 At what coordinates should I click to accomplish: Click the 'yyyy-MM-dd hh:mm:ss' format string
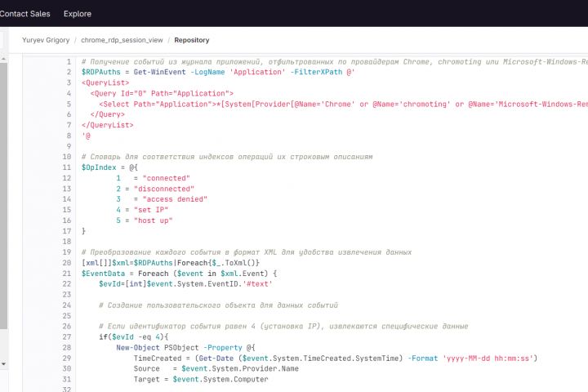(488, 359)
